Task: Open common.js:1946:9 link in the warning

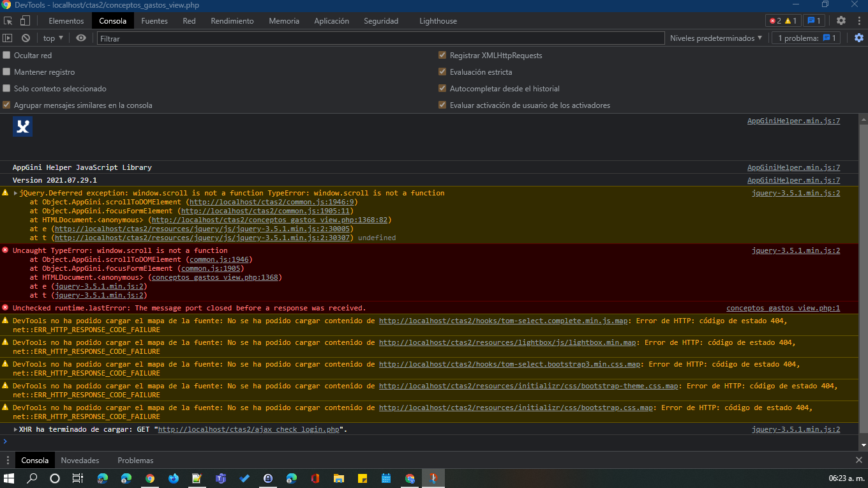Action: (x=273, y=202)
